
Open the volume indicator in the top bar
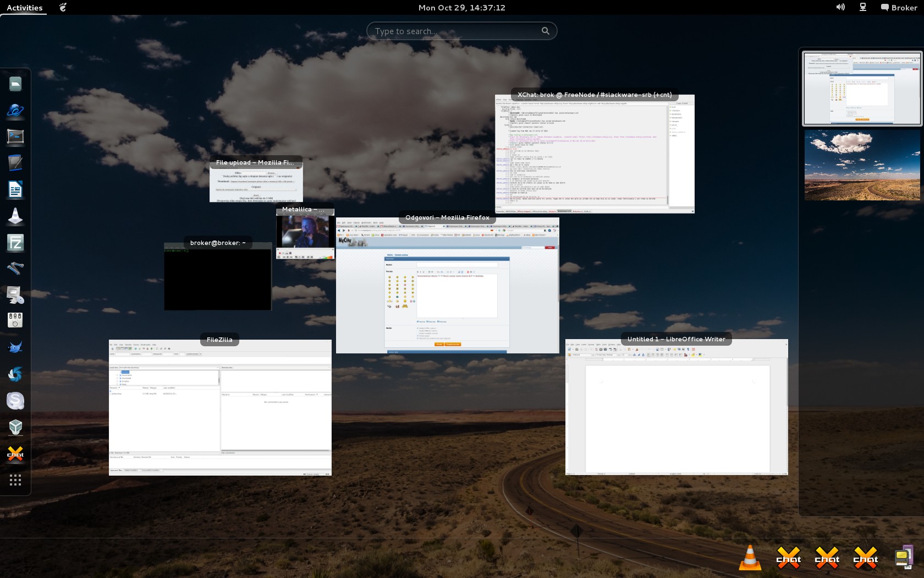(x=840, y=8)
